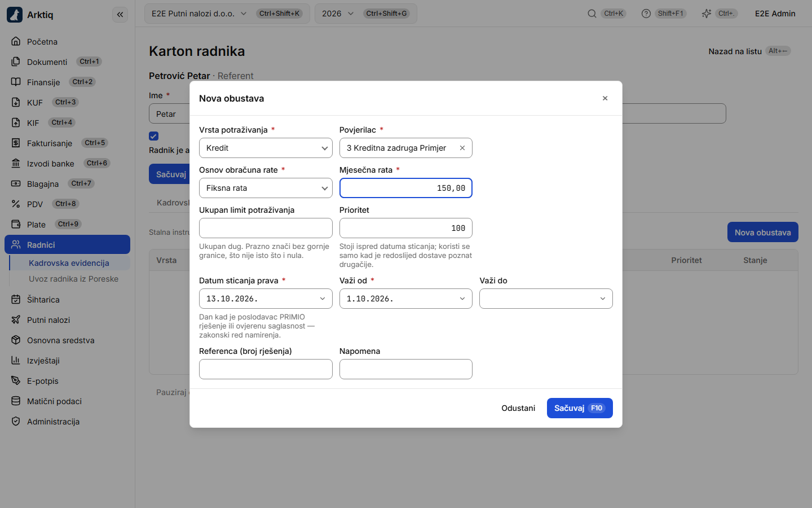The image size is (812, 508).
Task: Open Matični podaci database icon
Action: 16,401
